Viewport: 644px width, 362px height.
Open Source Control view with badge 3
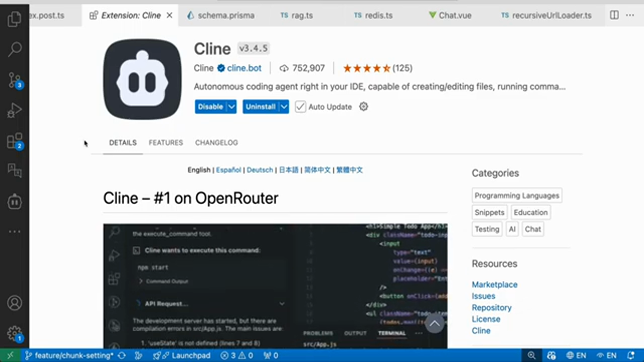[x=15, y=80]
